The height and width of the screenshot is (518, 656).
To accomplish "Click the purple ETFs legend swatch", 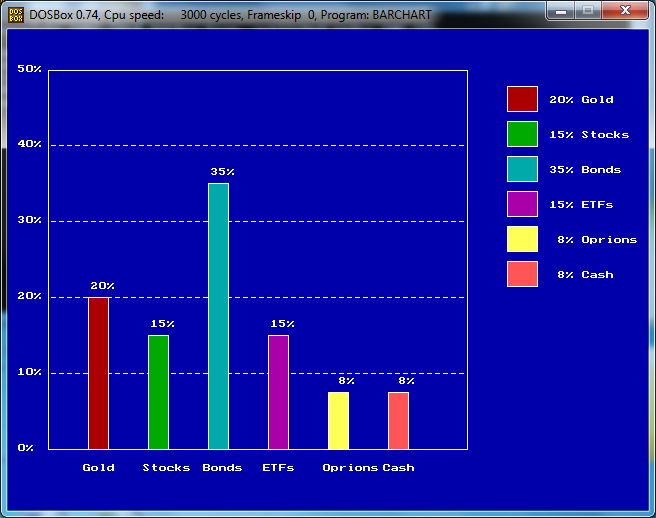I will pyautogui.click(x=522, y=204).
